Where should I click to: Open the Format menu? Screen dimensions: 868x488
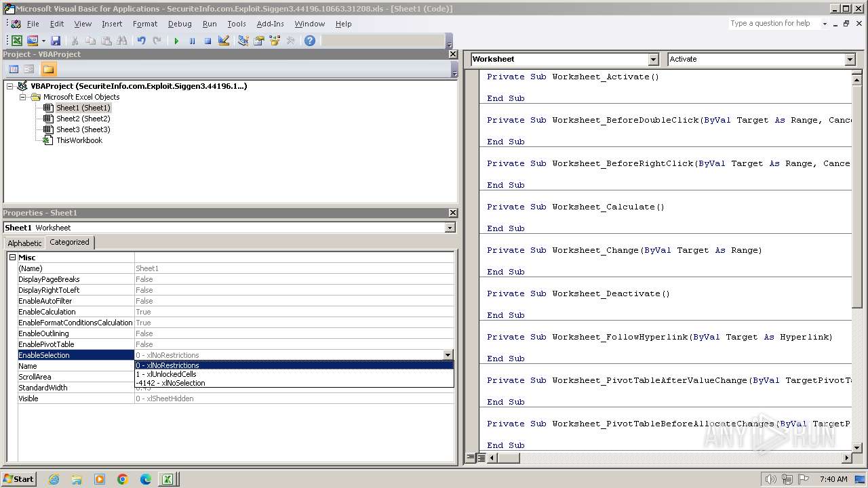click(x=145, y=24)
